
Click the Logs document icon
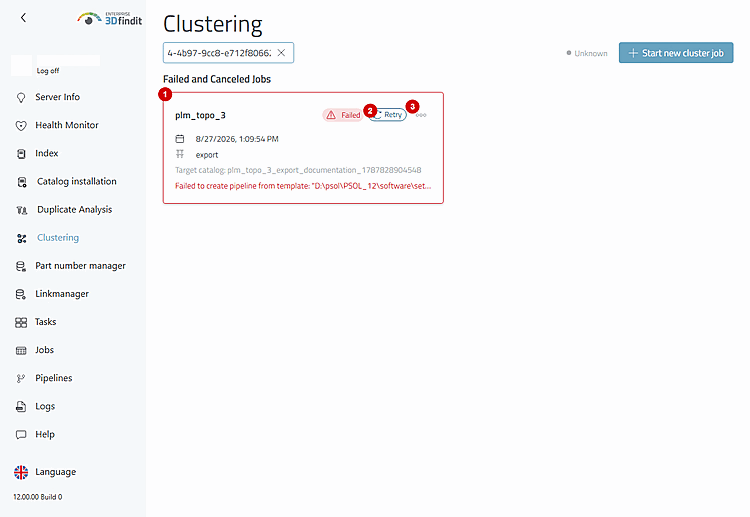[x=21, y=407]
